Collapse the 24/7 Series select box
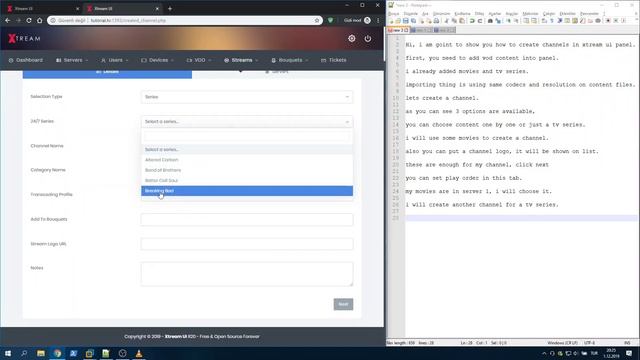The width and height of the screenshot is (640, 360). pyautogui.click(x=247, y=122)
